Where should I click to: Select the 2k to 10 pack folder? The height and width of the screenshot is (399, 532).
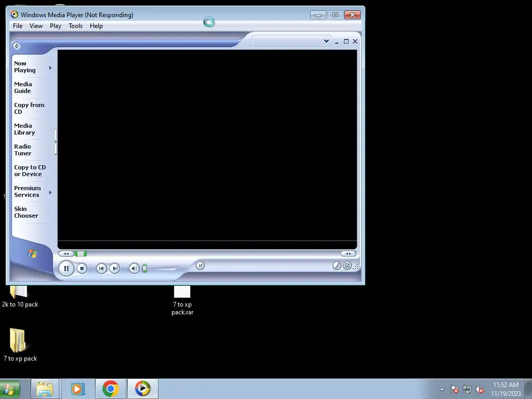[x=20, y=297]
